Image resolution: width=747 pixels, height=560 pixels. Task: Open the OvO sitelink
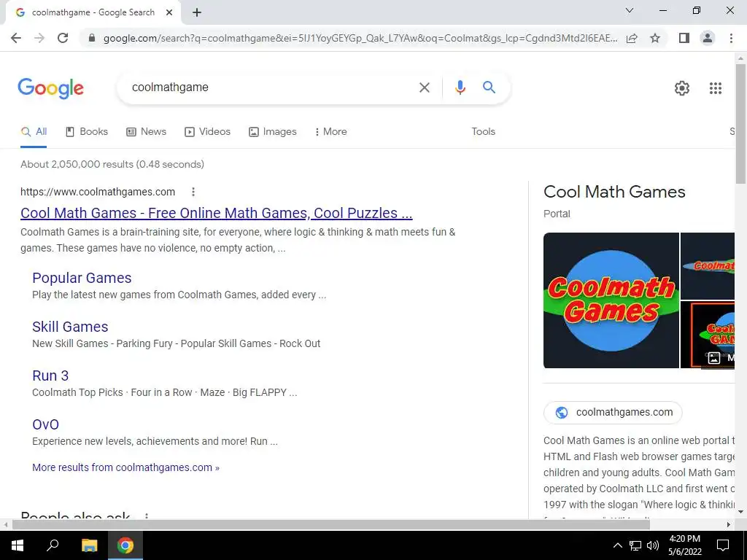[45, 425]
